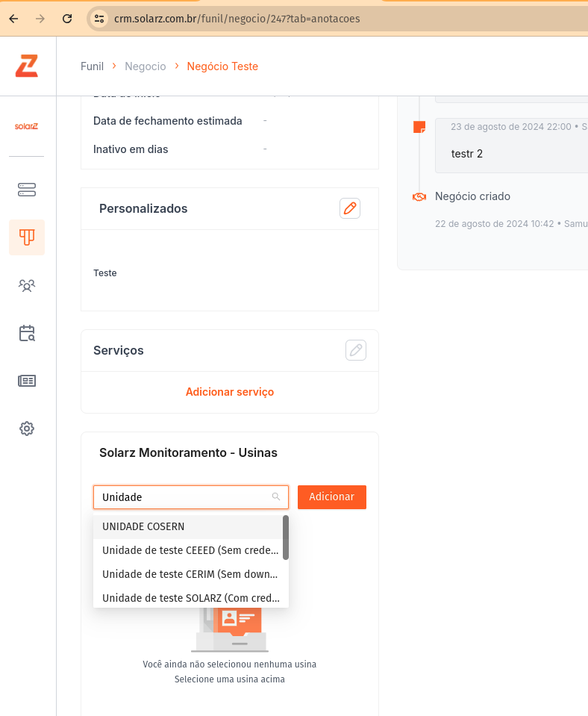This screenshot has height=716, width=588.
Task: Click Adicionar serviço link
Action: [x=230, y=392]
